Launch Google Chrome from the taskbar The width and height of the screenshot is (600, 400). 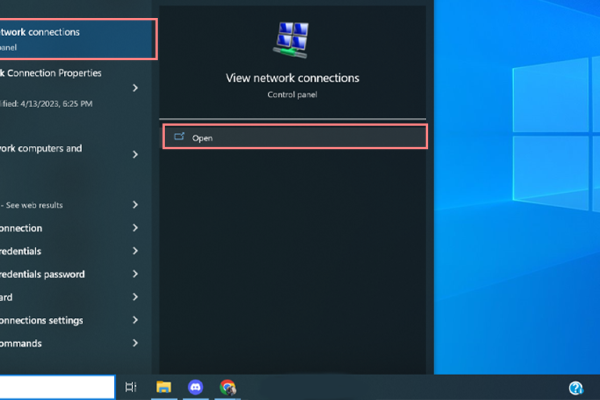[228, 387]
